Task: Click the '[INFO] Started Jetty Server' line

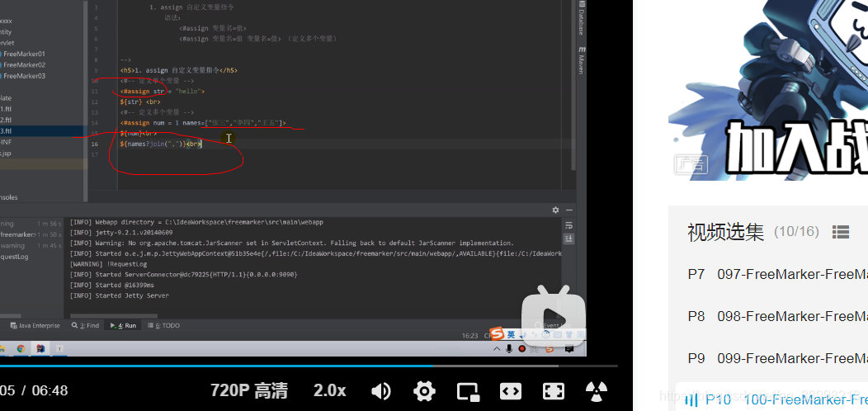Action: click(119, 295)
